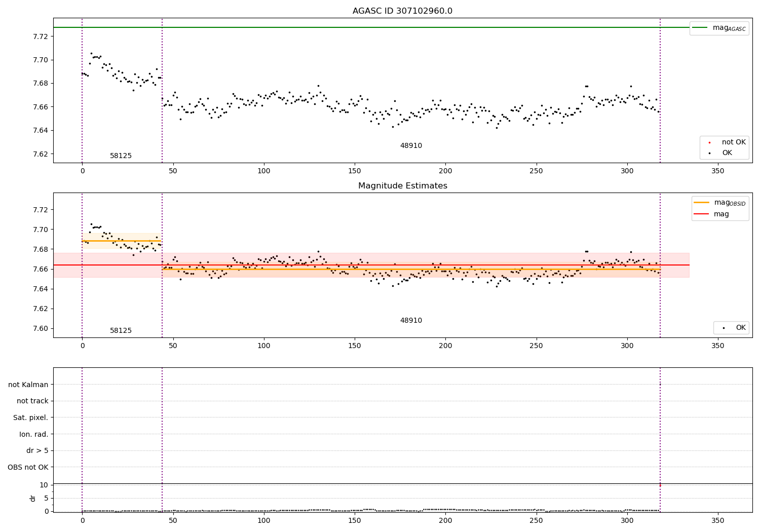
Task: Click the 48910 label in top plot
Action: [x=411, y=146]
